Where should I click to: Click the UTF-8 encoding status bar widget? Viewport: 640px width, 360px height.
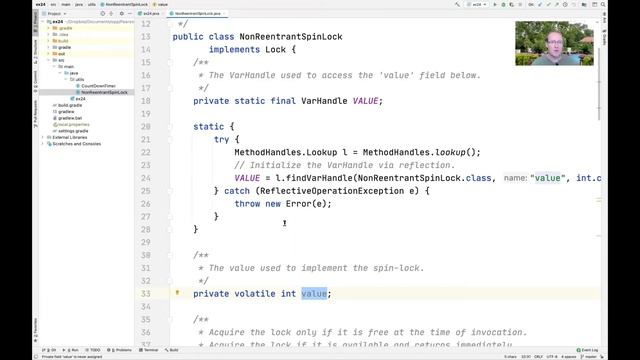click(552, 357)
